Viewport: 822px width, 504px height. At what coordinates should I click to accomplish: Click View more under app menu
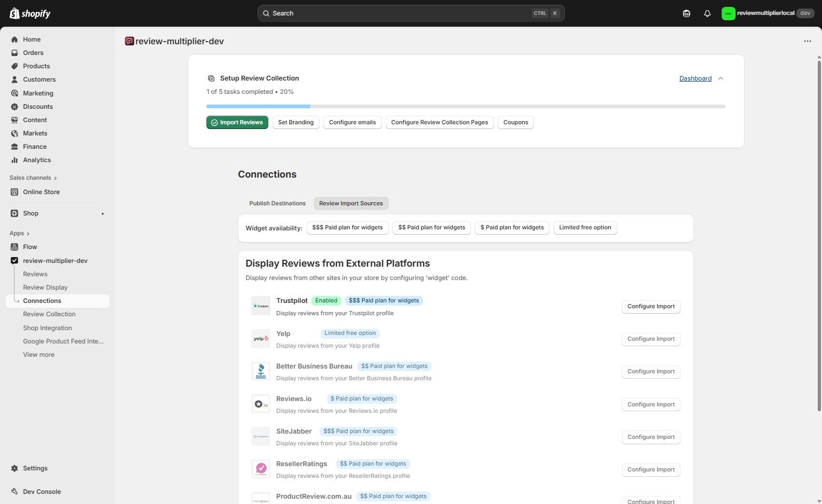38,355
